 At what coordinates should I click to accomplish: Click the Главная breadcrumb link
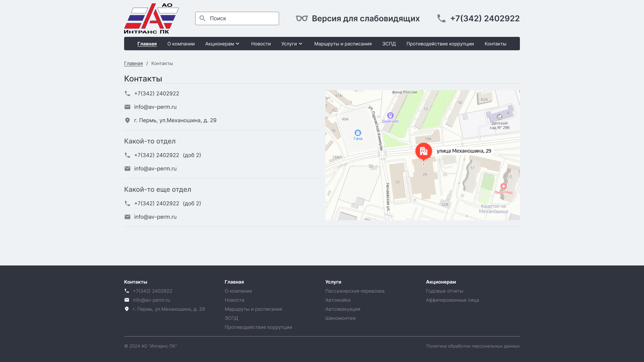133,63
